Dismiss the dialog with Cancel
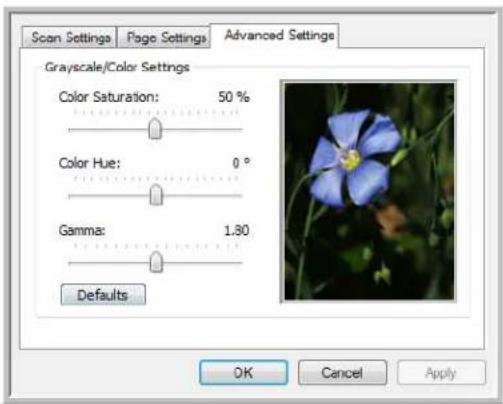The height and width of the screenshot is (404, 503). tap(342, 372)
